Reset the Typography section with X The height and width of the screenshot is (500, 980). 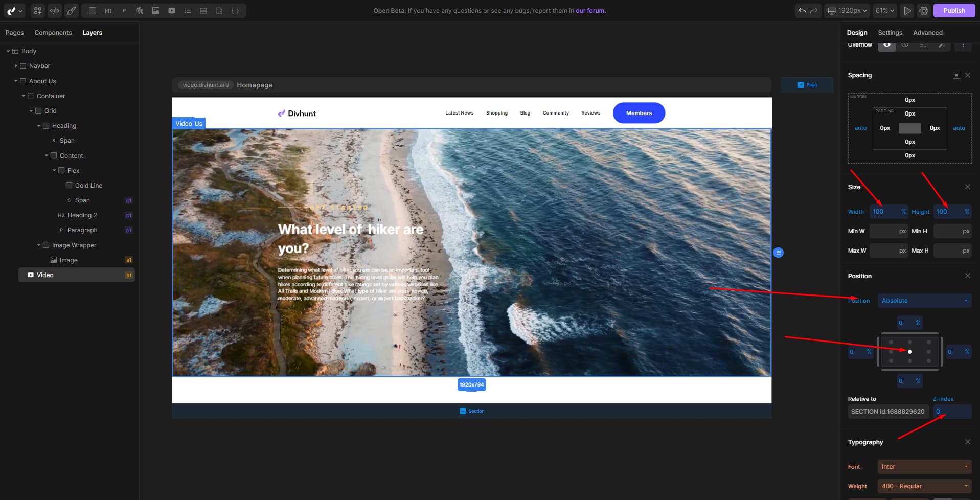point(967,442)
